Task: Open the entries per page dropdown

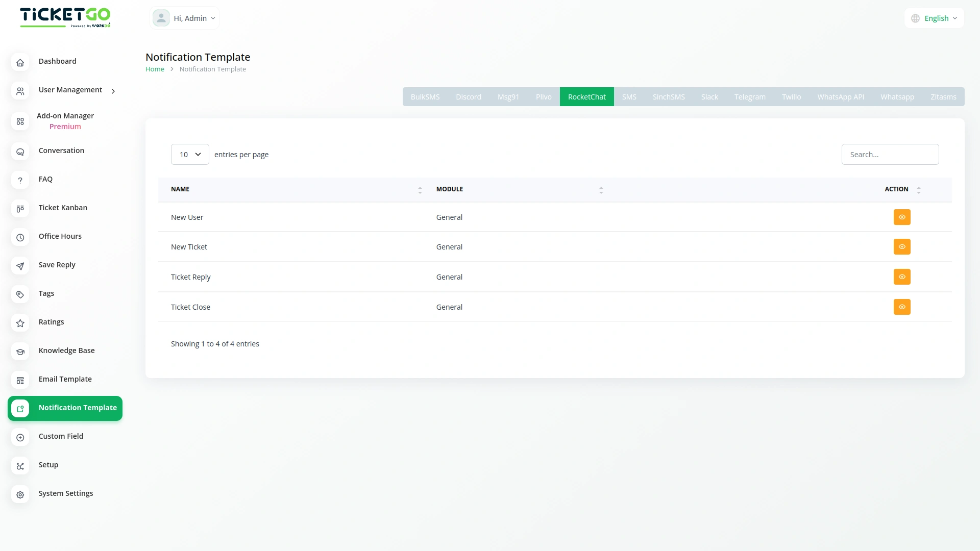Action: [190, 155]
